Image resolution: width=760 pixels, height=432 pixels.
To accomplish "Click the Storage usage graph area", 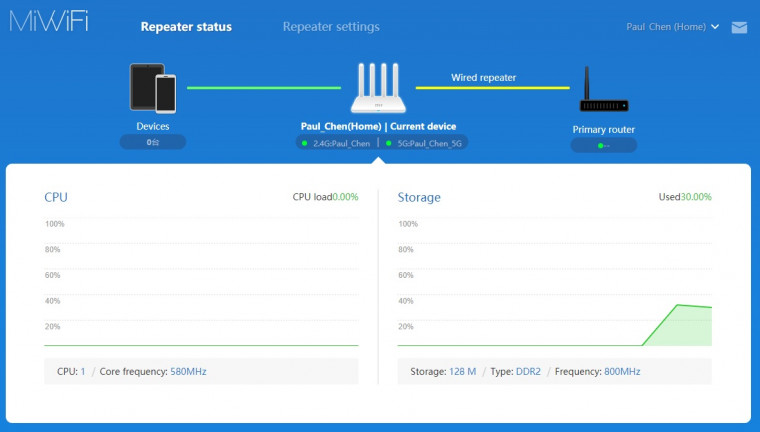I will (554, 284).
